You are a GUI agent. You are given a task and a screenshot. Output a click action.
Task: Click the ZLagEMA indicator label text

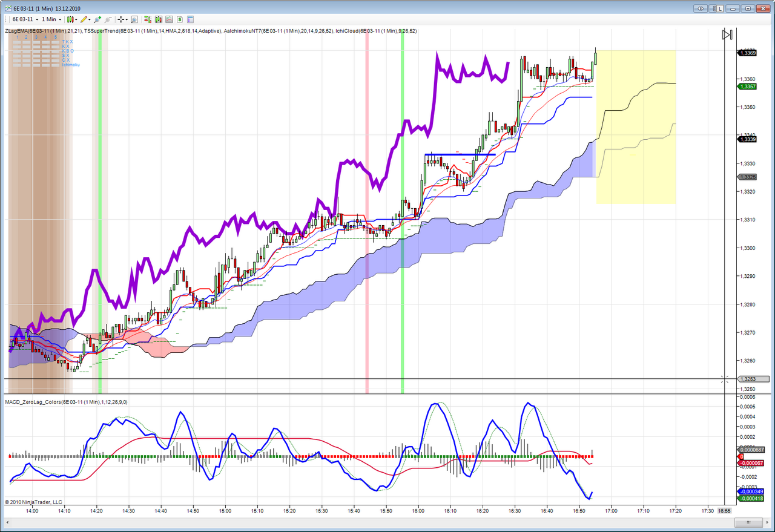click(x=42, y=30)
